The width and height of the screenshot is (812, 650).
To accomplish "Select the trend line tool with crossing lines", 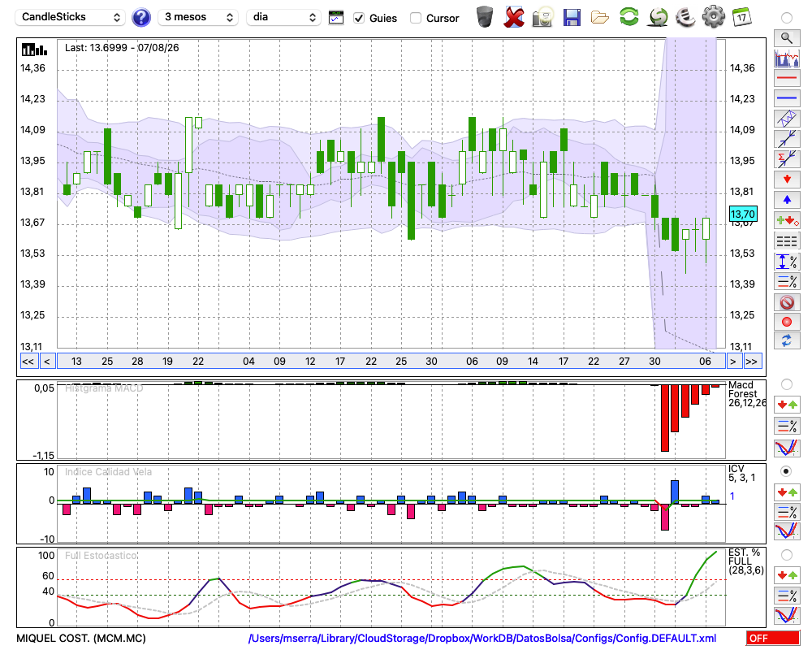I will click(787, 139).
